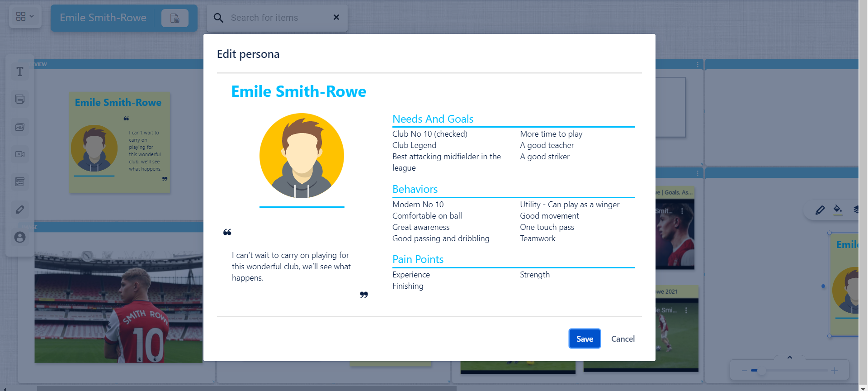Click Save to confirm persona edits
This screenshot has height=391, width=868.
coord(584,339)
